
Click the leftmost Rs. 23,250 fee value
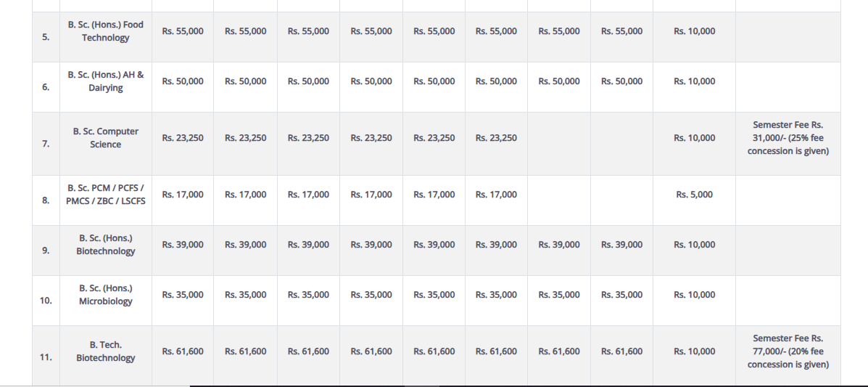(x=183, y=138)
